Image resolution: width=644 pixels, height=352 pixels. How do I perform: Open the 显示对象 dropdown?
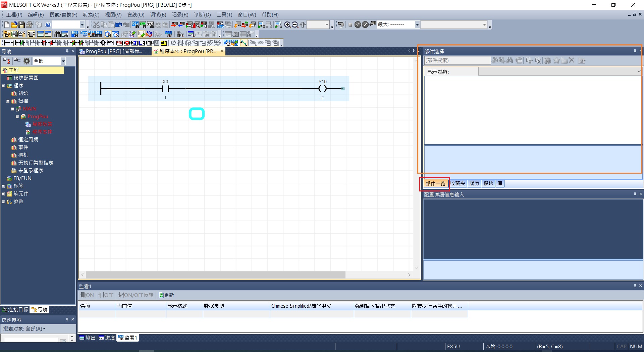(639, 71)
